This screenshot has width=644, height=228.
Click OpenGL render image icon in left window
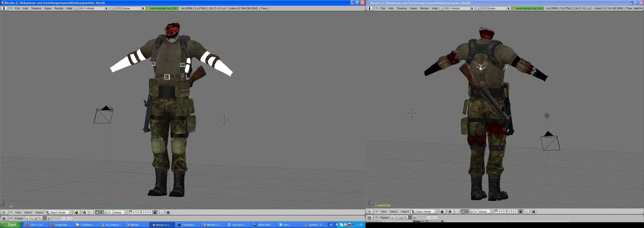(x=168, y=213)
